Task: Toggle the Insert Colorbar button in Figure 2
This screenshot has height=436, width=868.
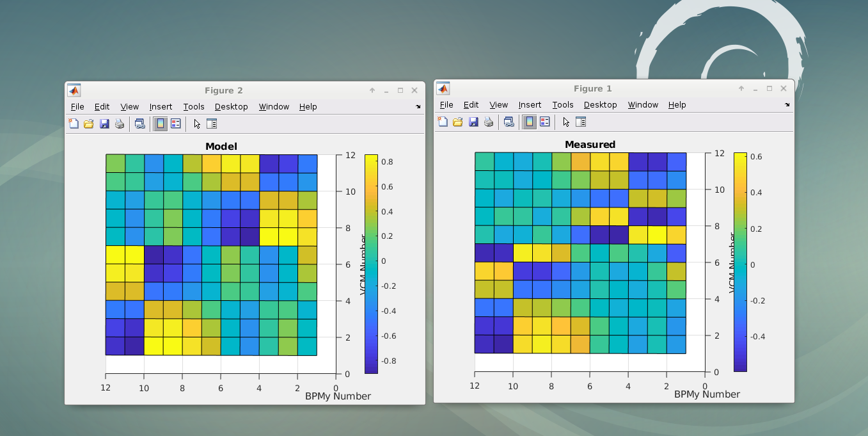Action: coord(161,124)
